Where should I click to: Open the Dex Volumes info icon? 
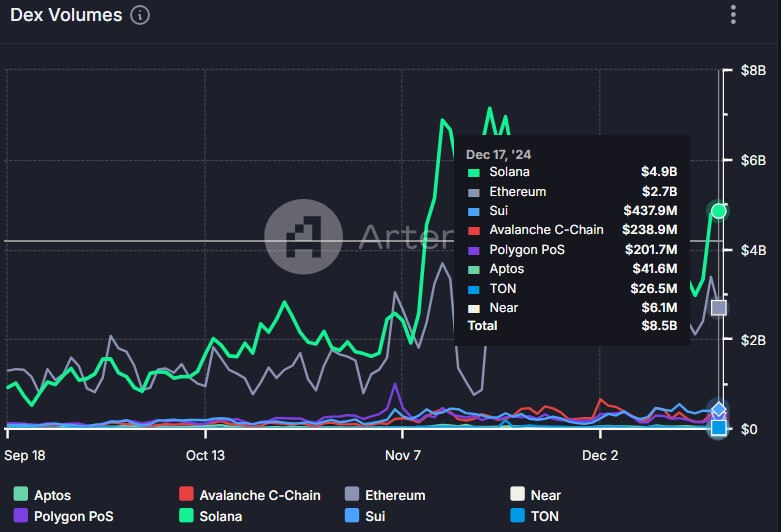tap(140, 15)
